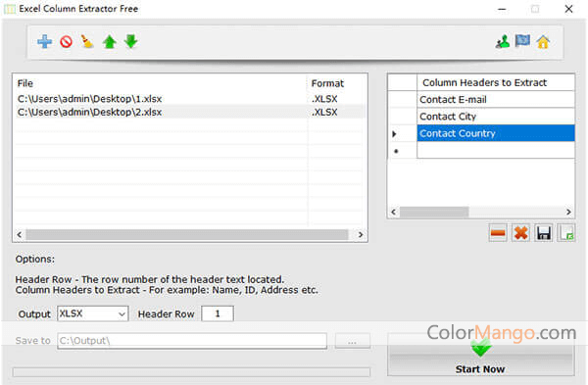The image size is (588, 385).
Task: Save header list with floppy disk icon
Action: [x=544, y=233]
